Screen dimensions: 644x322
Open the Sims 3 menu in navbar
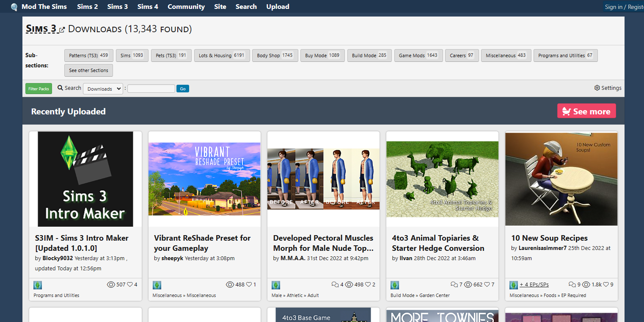click(x=118, y=7)
